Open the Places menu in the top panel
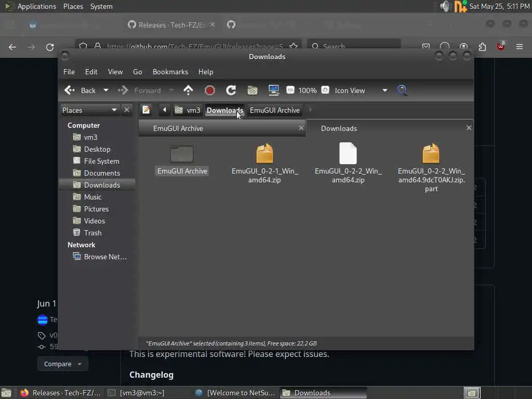This screenshot has height=399, width=532. click(x=73, y=6)
